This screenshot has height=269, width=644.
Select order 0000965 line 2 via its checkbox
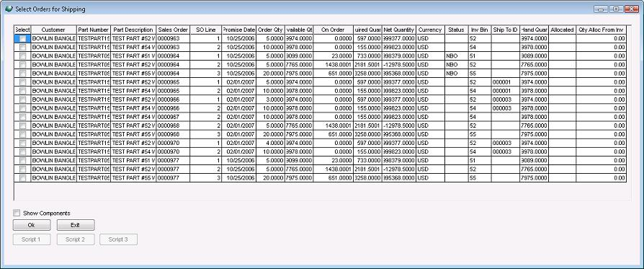point(22,91)
